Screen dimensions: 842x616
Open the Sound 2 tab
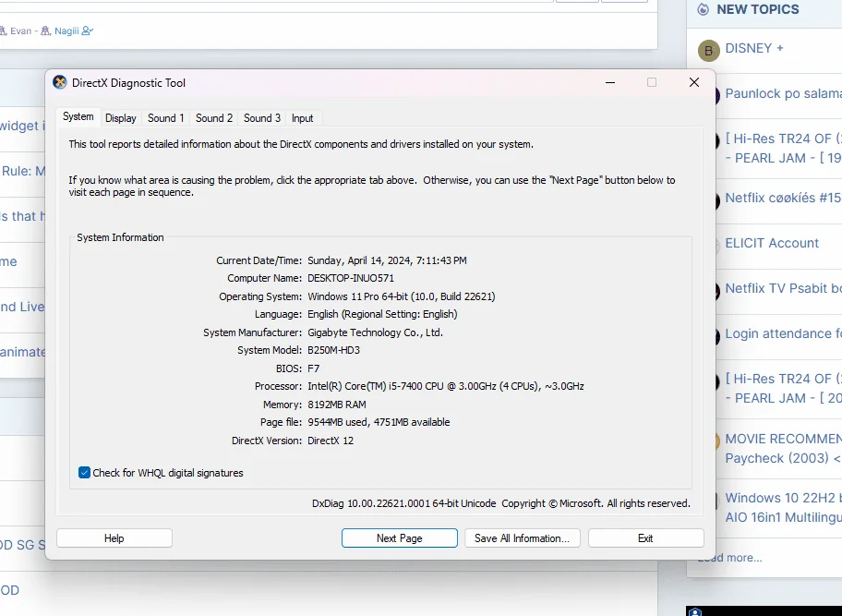[x=213, y=118]
